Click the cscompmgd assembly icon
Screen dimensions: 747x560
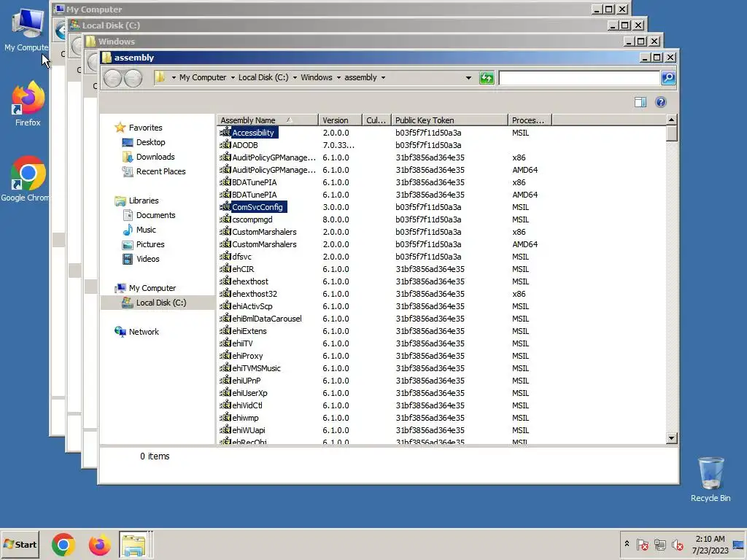click(225, 219)
